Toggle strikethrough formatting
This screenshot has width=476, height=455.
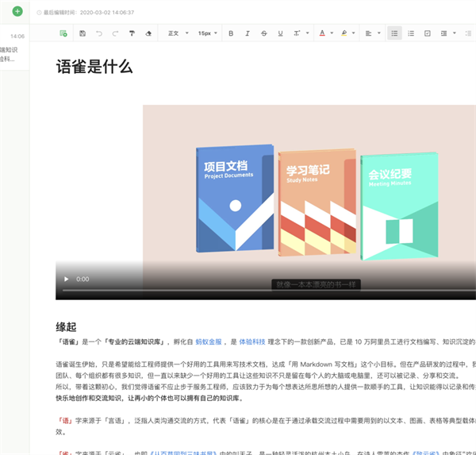pyautogui.click(x=264, y=33)
